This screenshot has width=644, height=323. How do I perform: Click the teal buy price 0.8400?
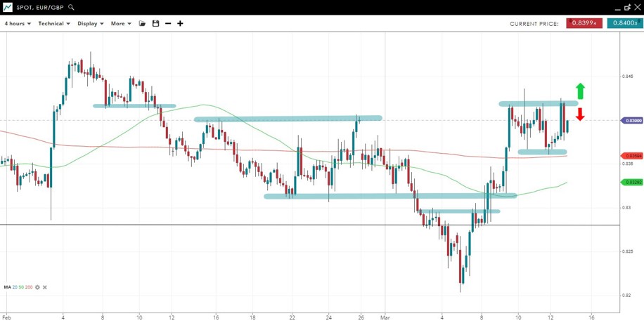[x=624, y=23]
